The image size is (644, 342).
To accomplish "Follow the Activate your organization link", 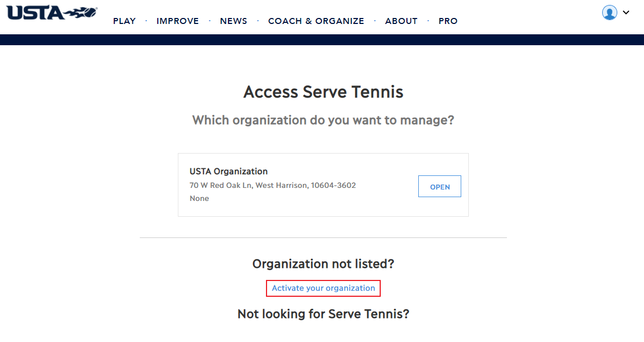I will pos(323,288).
